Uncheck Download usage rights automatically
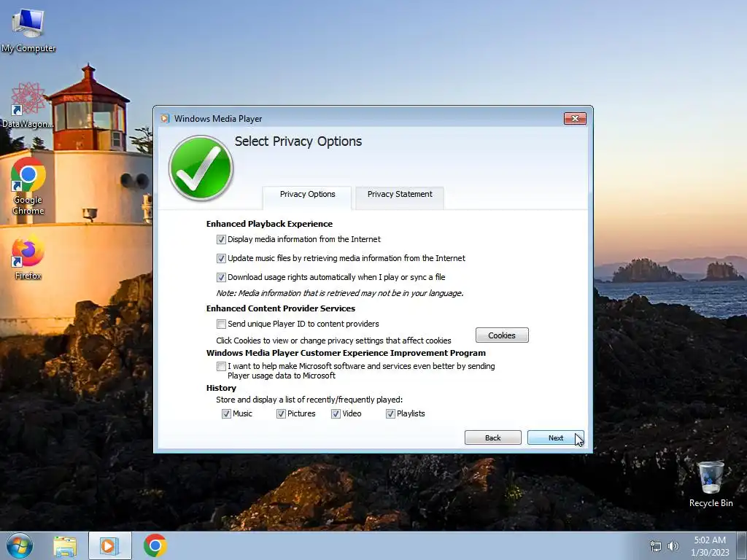The height and width of the screenshot is (560, 747). click(221, 277)
